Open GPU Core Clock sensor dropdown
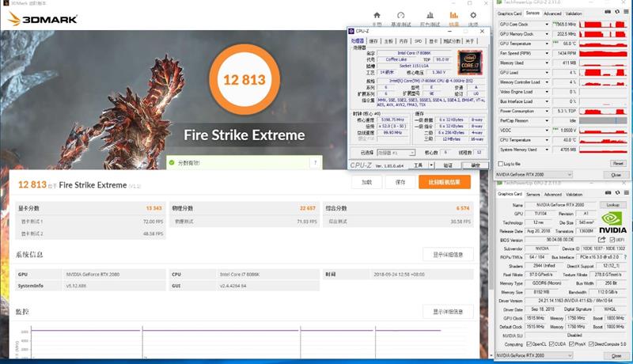This screenshot has width=633, height=364. click(547, 25)
